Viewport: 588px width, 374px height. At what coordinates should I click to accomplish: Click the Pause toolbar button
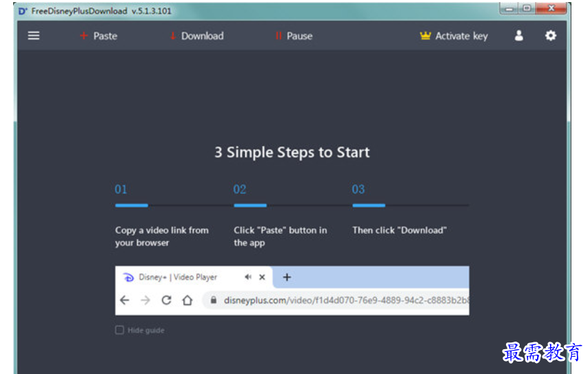(x=294, y=36)
